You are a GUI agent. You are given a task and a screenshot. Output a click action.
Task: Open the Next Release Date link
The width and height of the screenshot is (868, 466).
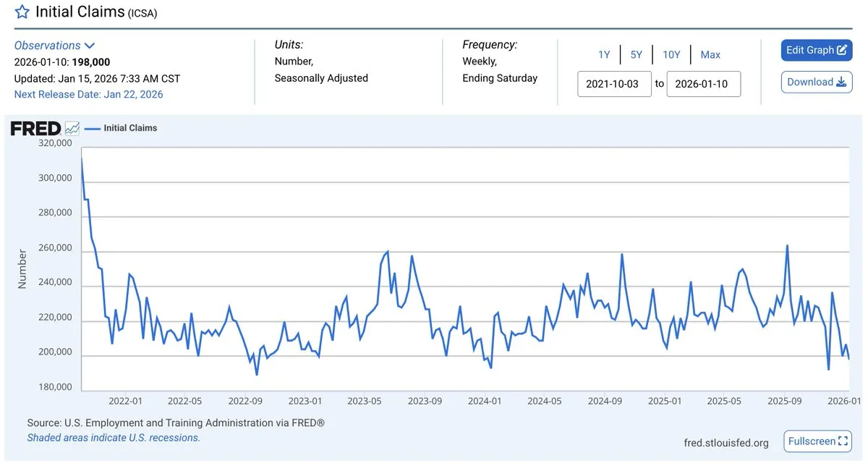(x=89, y=94)
